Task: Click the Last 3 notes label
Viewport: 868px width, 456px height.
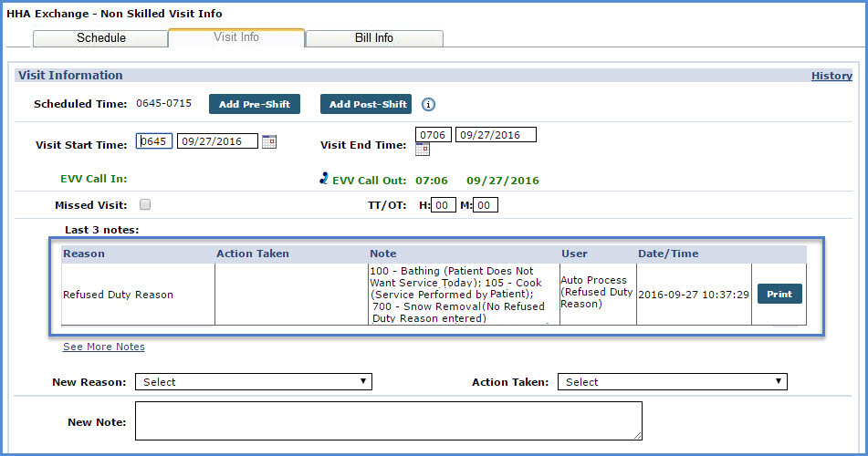Action: pyautogui.click(x=102, y=230)
